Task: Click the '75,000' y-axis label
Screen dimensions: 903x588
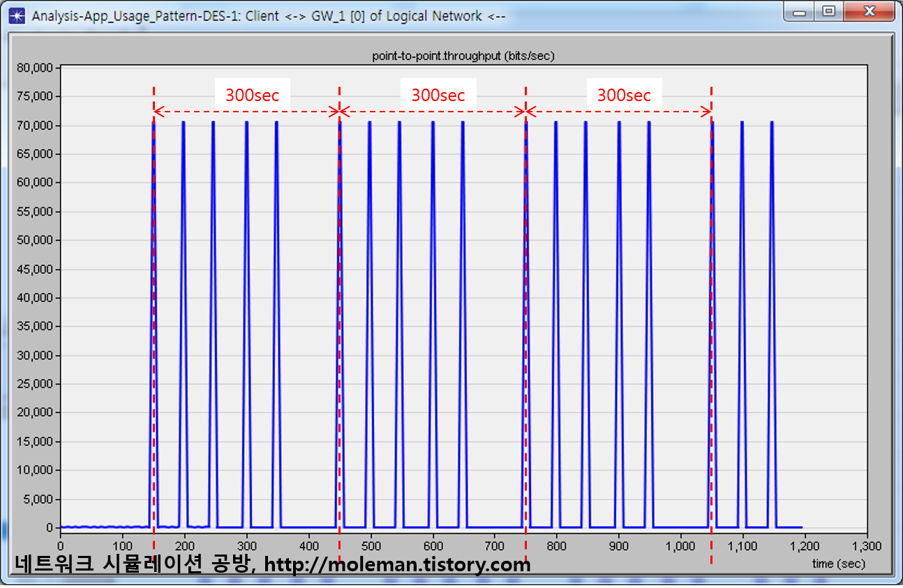Action: pyautogui.click(x=35, y=96)
